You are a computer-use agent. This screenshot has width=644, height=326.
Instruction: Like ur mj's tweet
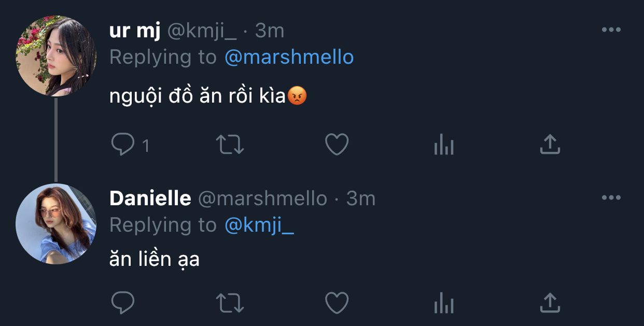(x=337, y=145)
